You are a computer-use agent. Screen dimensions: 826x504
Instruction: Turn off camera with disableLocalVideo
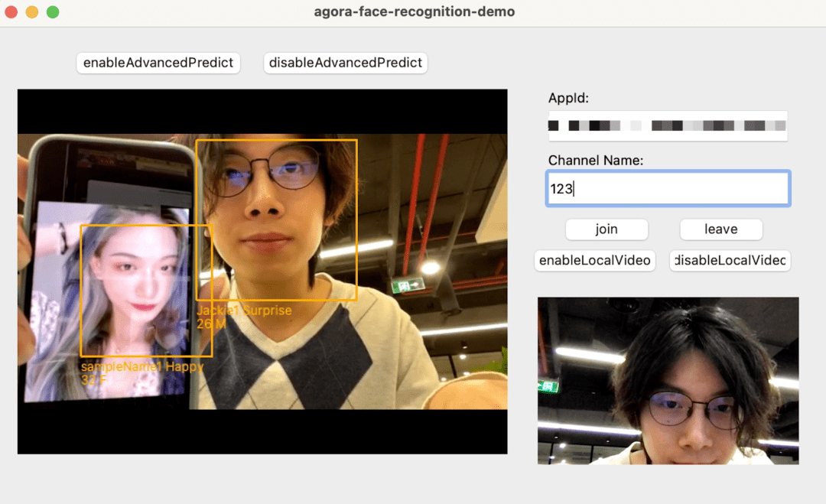730,260
